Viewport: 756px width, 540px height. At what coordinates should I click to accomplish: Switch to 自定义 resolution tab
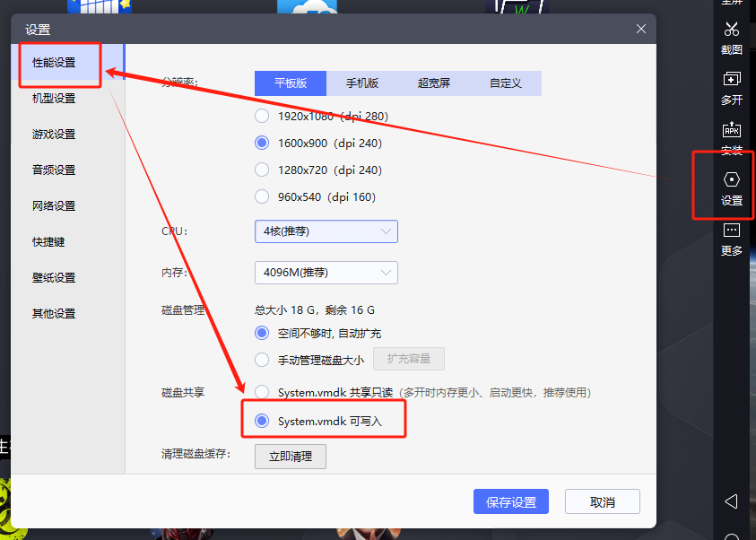(x=506, y=83)
